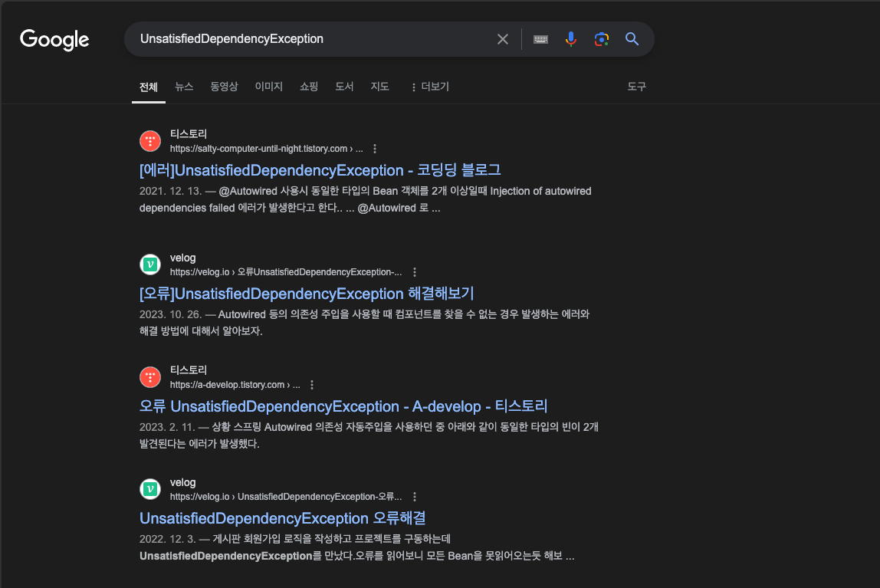Viewport: 880px width, 588px height.
Task: Clear the search box with X icon
Action: pos(503,39)
